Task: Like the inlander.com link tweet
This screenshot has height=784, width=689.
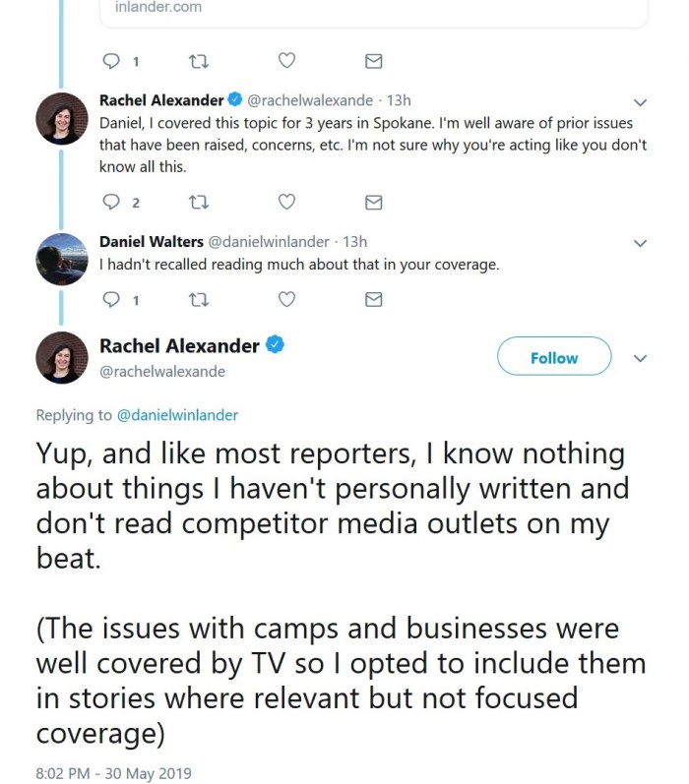Action: (286, 61)
